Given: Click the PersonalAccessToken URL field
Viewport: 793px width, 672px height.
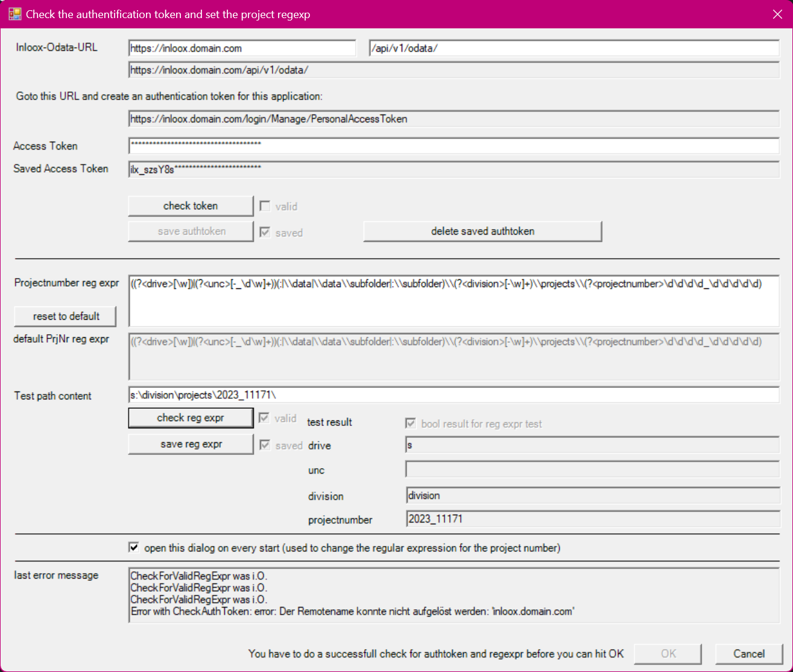Looking at the screenshot, I should 454,119.
